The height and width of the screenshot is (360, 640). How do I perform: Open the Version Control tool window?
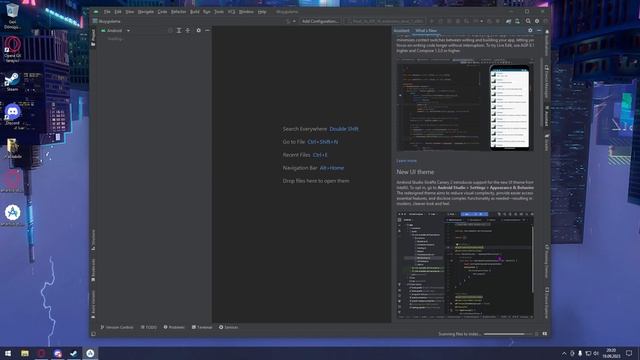click(x=117, y=327)
